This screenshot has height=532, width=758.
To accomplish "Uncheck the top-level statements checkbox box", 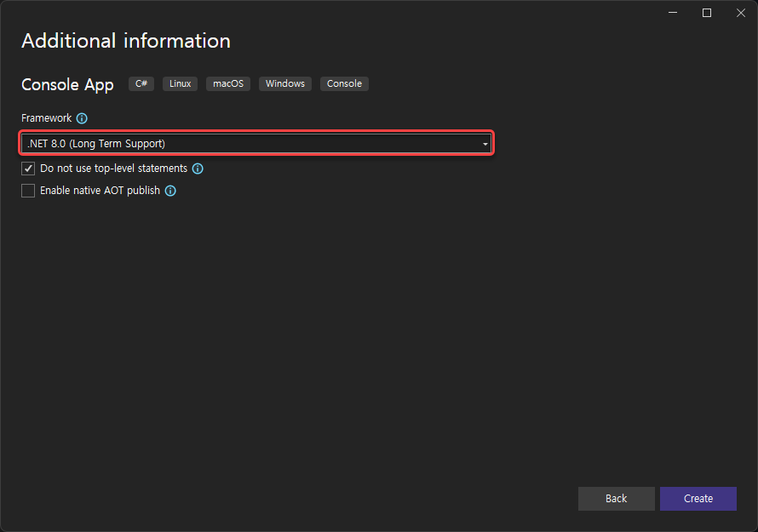I will pyautogui.click(x=28, y=169).
